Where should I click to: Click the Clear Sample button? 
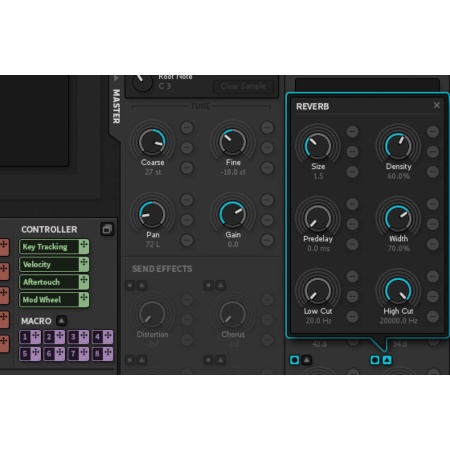coord(243,86)
